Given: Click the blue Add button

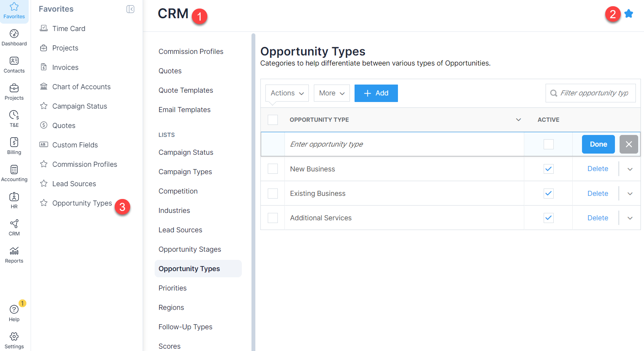Looking at the screenshot, I should pyautogui.click(x=376, y=93).
